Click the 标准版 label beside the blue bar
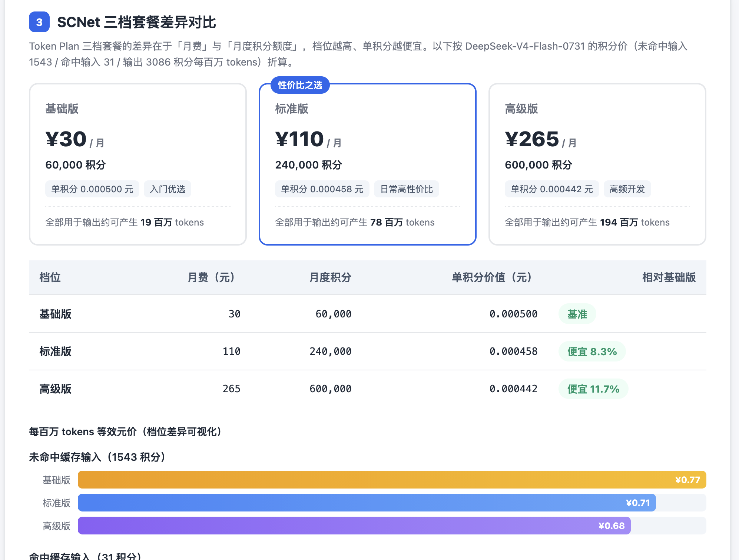 [56, 503]
